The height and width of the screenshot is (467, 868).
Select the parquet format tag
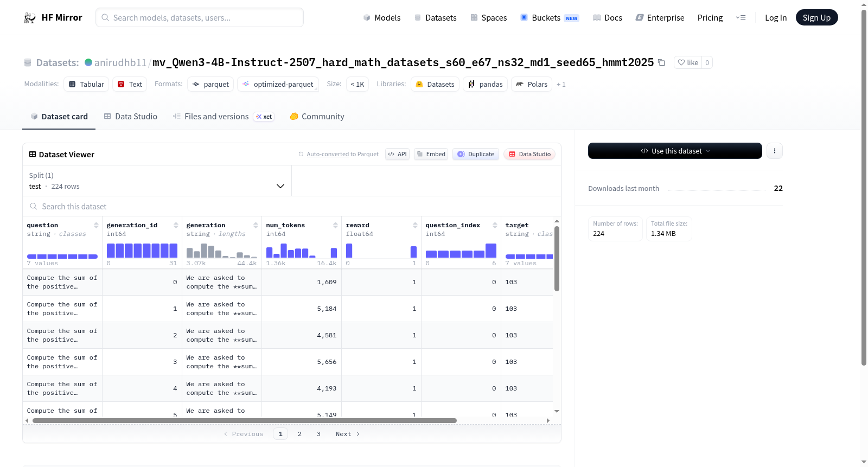coord(210,84)
